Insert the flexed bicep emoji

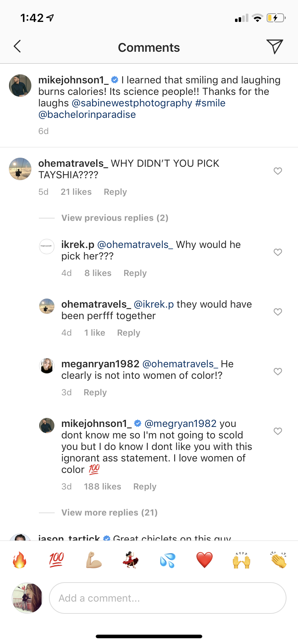click(94, 560)
